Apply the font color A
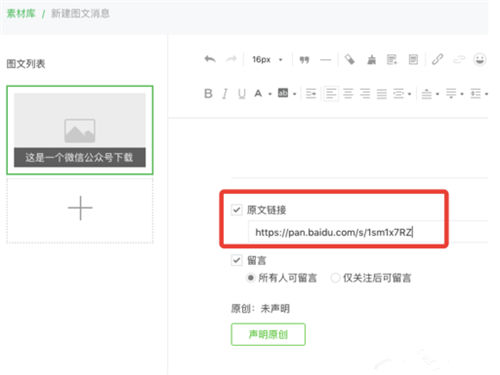Image resolution: width=500 pixels, height=375 pixels. click(258, 94)
